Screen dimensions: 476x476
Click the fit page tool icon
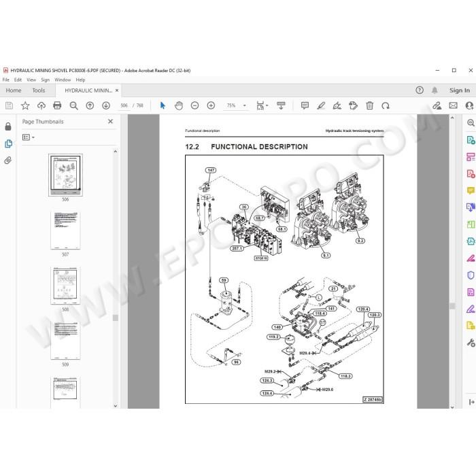click(260, 105)
